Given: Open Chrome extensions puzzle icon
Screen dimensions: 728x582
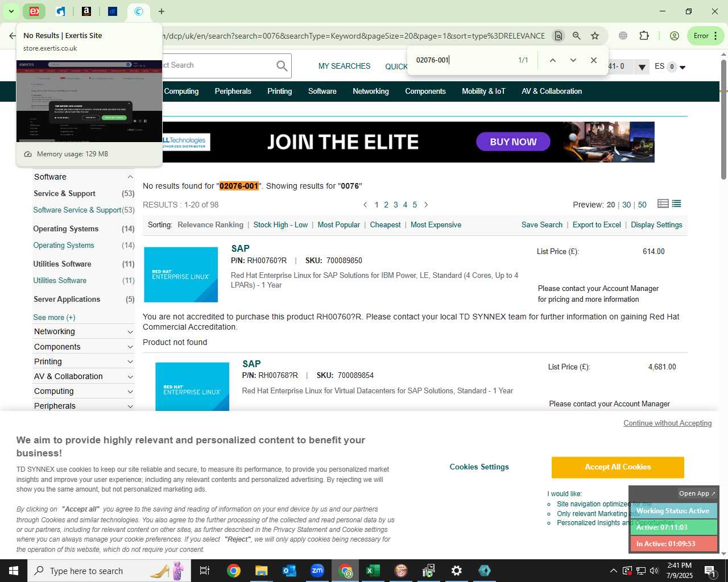Looking at the screenshot, I should pos(644,36).
